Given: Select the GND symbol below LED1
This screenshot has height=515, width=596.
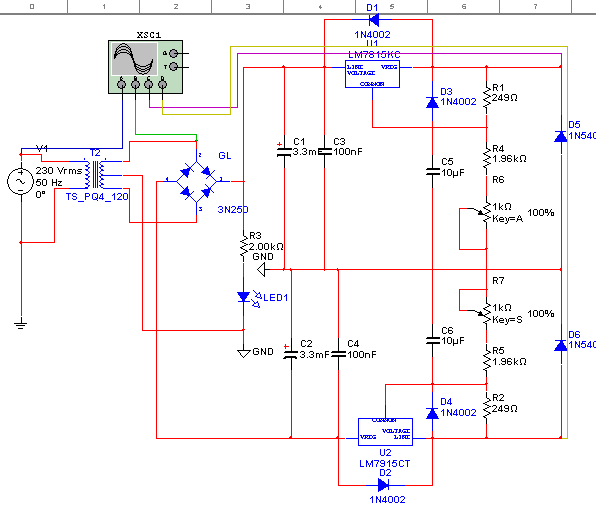Looking at the screenshot, I should 243,353.
